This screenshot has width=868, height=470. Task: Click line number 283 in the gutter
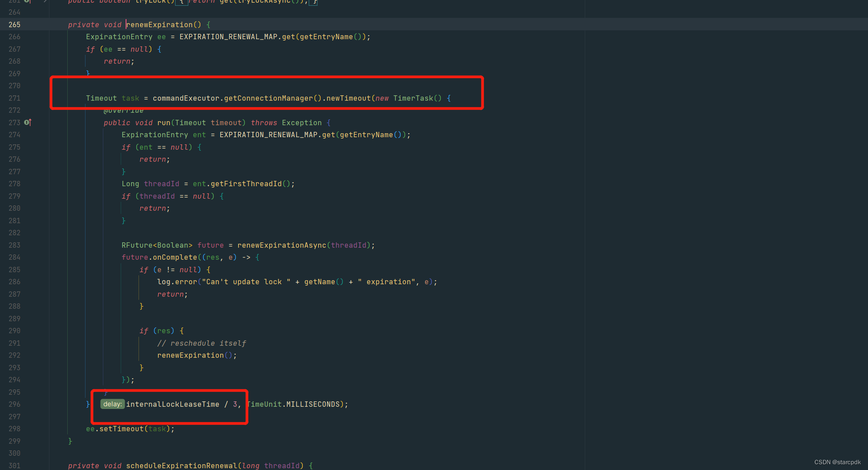pyautogui.click(x=14, y=245)
